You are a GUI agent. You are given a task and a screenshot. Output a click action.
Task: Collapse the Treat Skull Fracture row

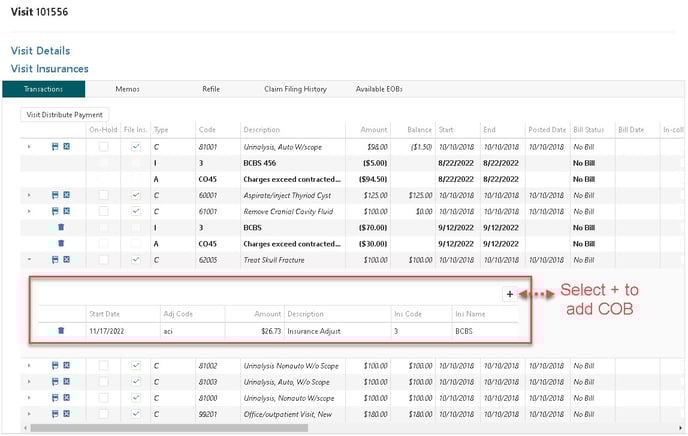29,259
